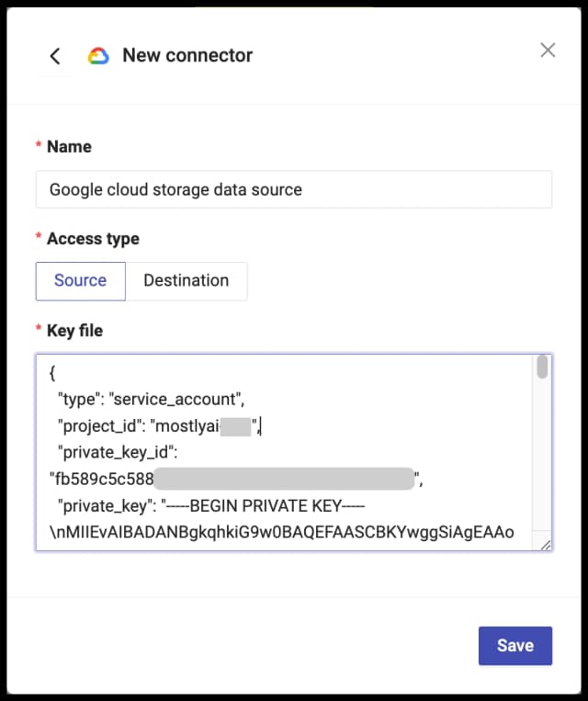Click the opening brace line in key file
This screenshot has height=701, width=588.
point(52,372)
